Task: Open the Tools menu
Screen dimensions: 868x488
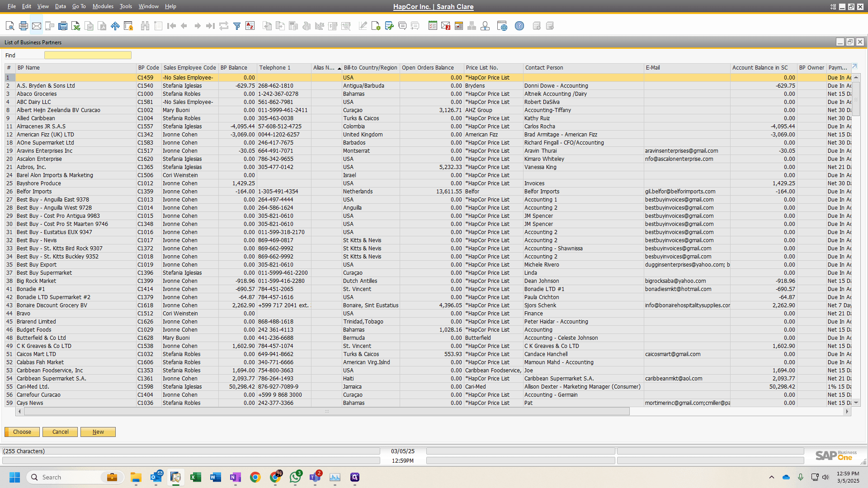Action: (x=126, y=6)
